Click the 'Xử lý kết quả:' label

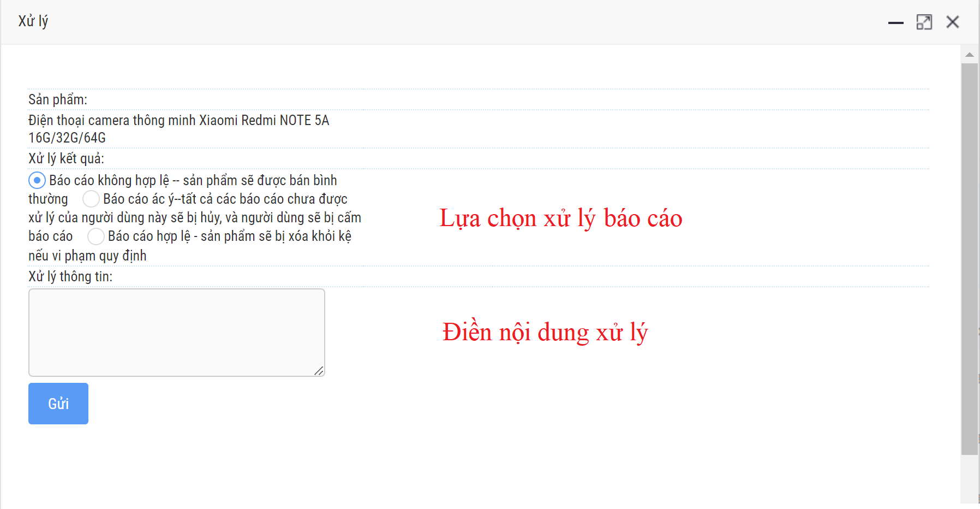pos(66,158)
